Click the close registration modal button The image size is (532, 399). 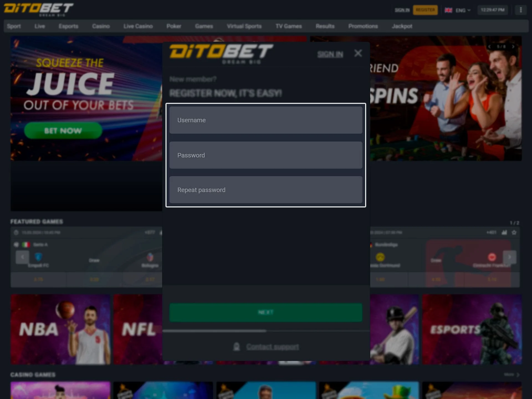pyautogui.click(x=358, y=53)
